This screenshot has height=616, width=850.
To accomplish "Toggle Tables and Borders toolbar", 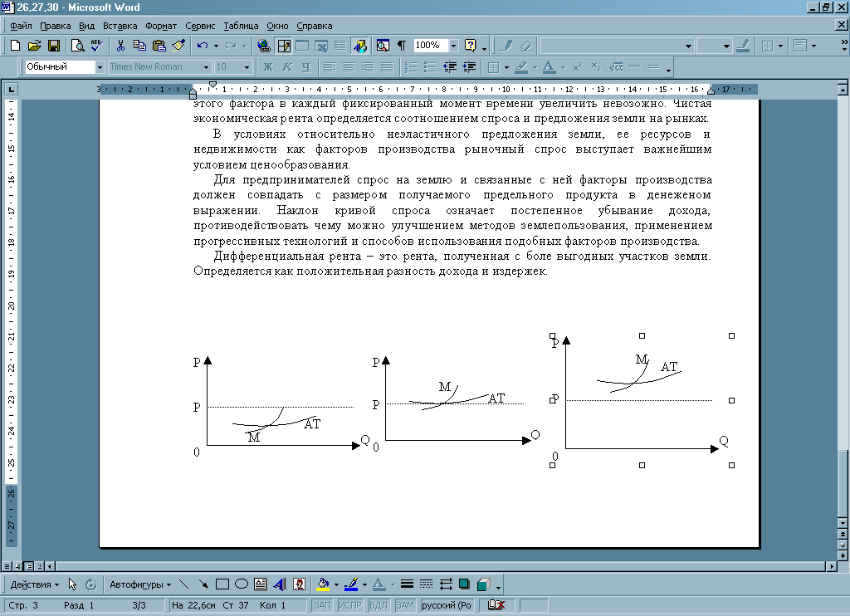I will (284, 46).
